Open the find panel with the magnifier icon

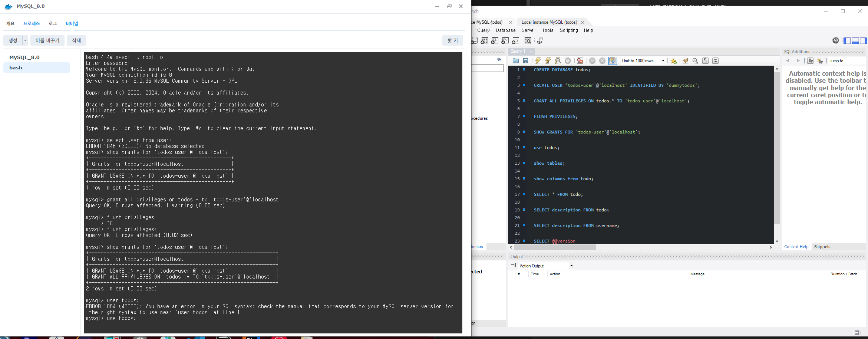coord(696,61)
